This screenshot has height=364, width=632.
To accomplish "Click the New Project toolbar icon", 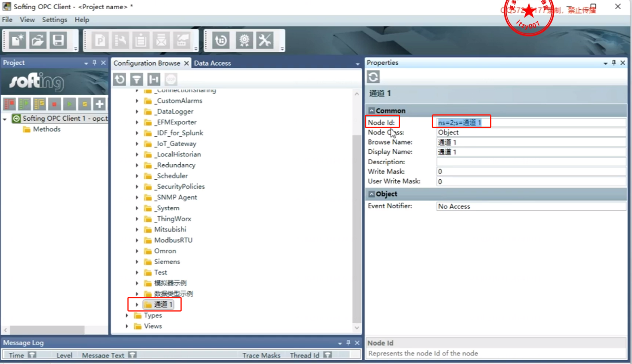I will click(x=17, y=41).
